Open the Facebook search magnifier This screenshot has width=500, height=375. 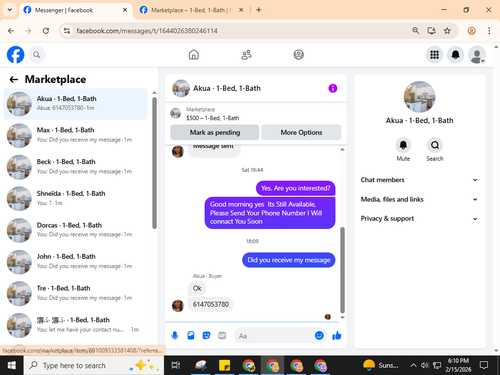click(37, 55)
